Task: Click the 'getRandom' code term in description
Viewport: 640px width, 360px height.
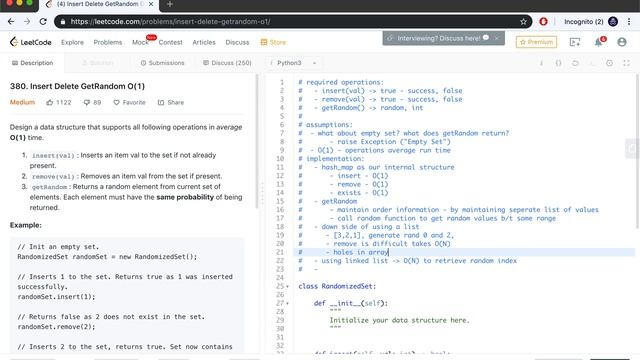Action: [49, 187]
